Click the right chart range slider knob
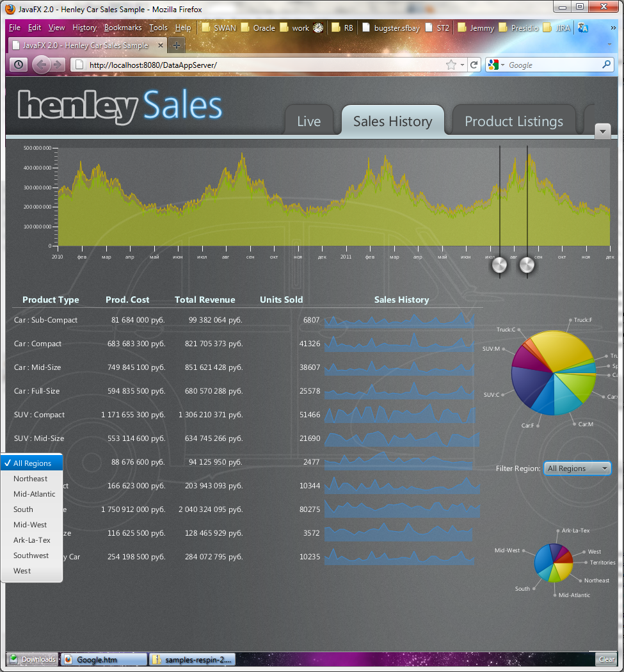The image size is (624, 672). (x=527, y=265)
